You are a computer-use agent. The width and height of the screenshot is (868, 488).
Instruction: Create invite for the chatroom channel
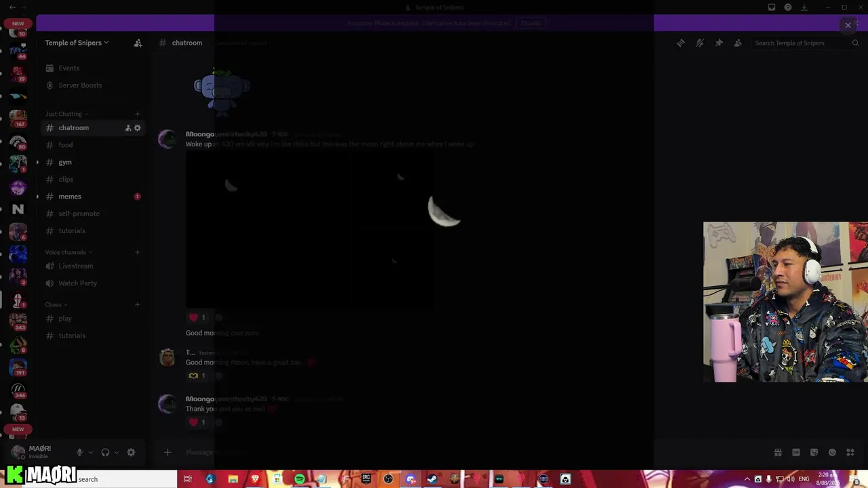(128, 128)
